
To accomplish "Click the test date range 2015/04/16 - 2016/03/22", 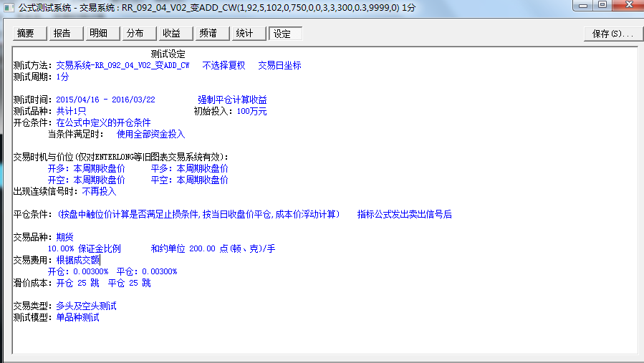I will [x=105, y=100].
